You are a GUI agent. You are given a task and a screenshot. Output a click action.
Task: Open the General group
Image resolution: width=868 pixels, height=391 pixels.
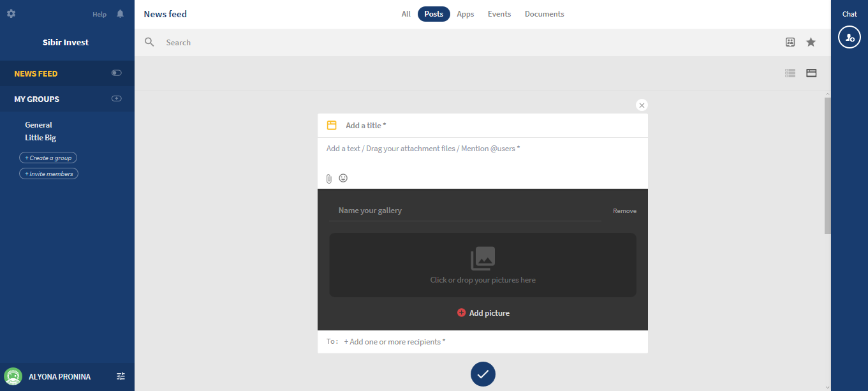(38, 125)
